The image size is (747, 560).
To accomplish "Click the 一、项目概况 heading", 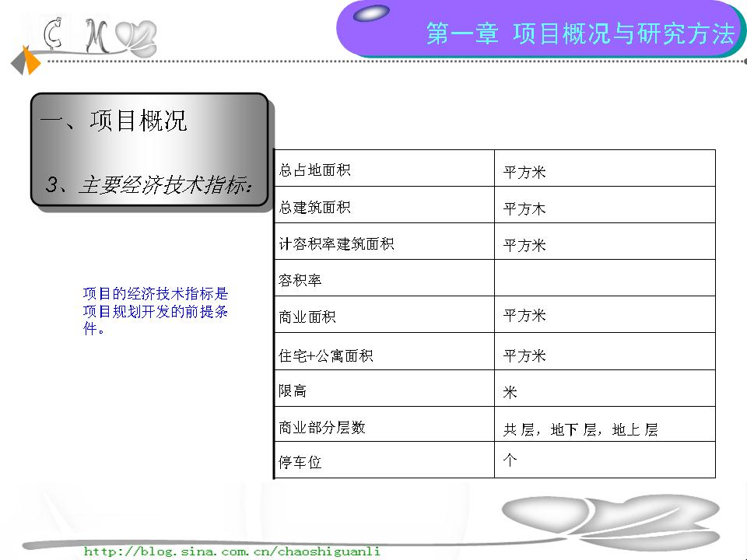I will pos(114,121).
